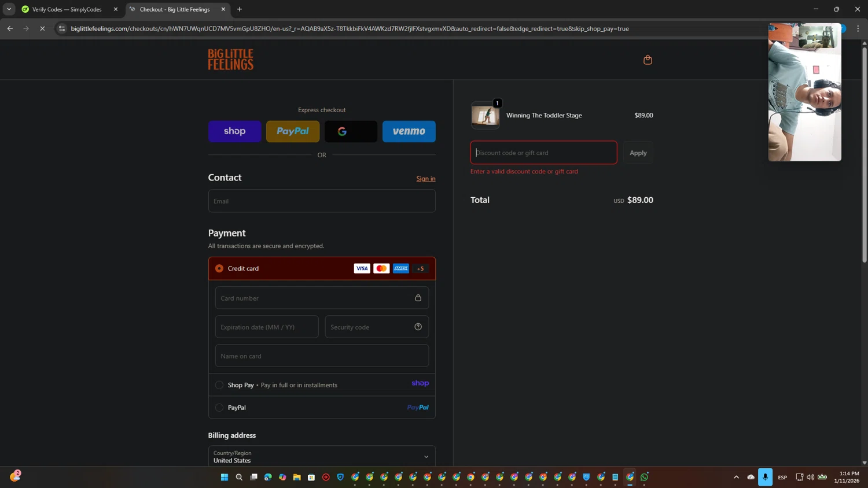This screenshot has width=868, height=488.
Task: Select the Credit card payment option
Action: click(x=219, y=268)
